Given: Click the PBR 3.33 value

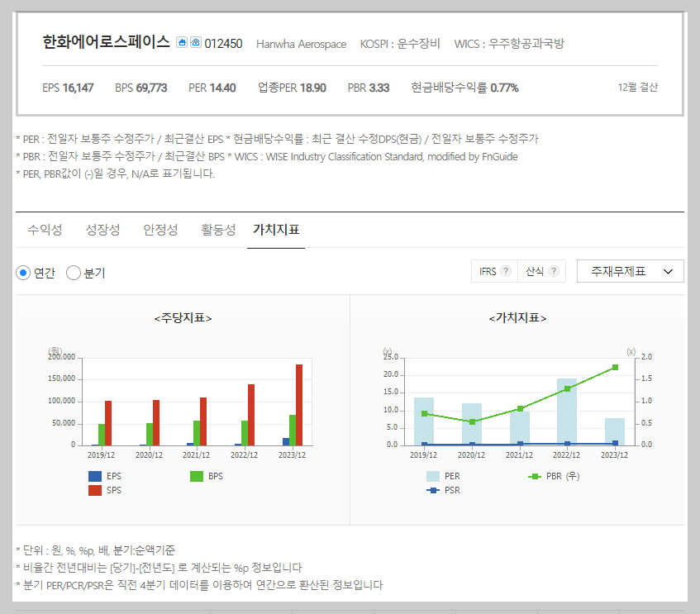Looking at the screenshot, I should coord(369,88).
